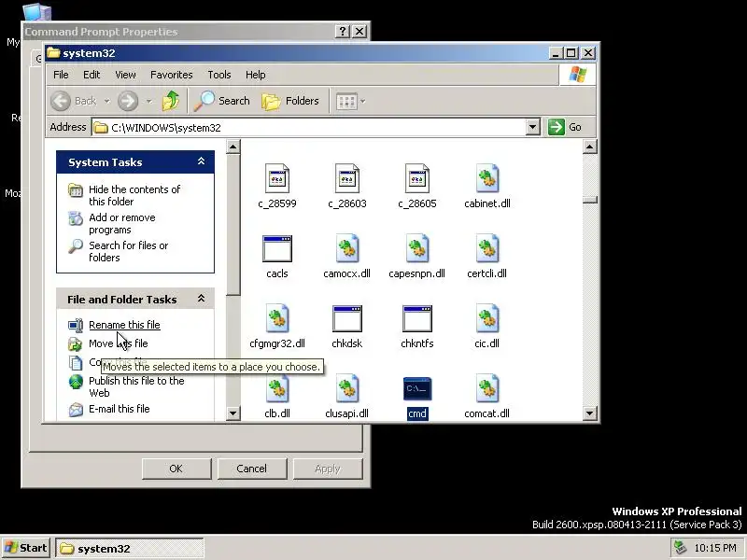The image size is (747, 560).
Task: Click file list scrollbar down arrow
Action: 590,413
